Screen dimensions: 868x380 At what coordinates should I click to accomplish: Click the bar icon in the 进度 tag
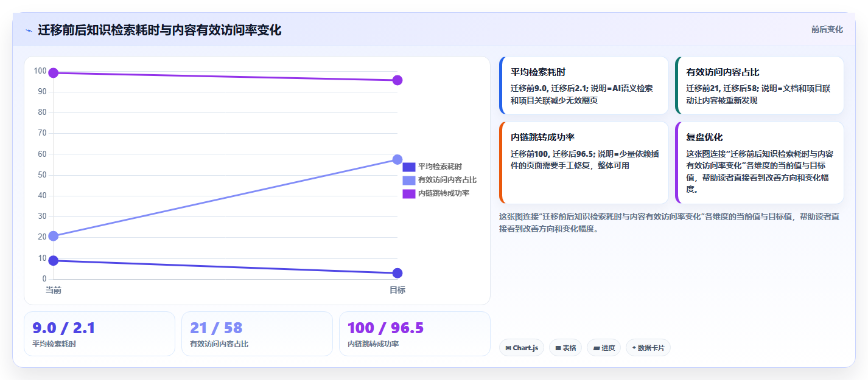pos(596,348)
